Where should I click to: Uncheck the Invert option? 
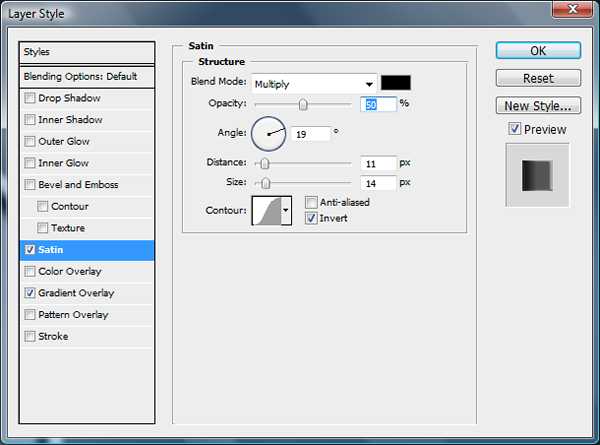click(311, 218)
